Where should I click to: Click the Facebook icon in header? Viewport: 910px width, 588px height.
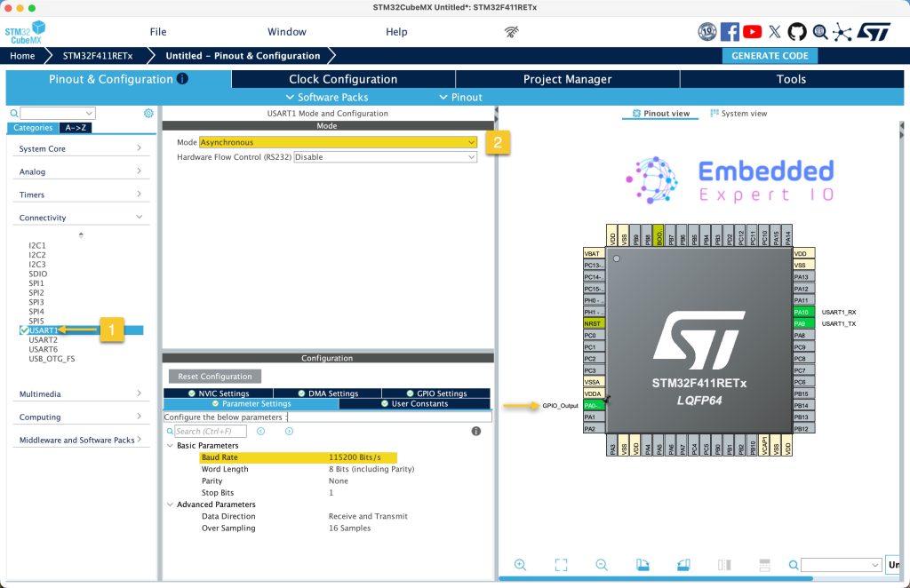tap(730, 32)
